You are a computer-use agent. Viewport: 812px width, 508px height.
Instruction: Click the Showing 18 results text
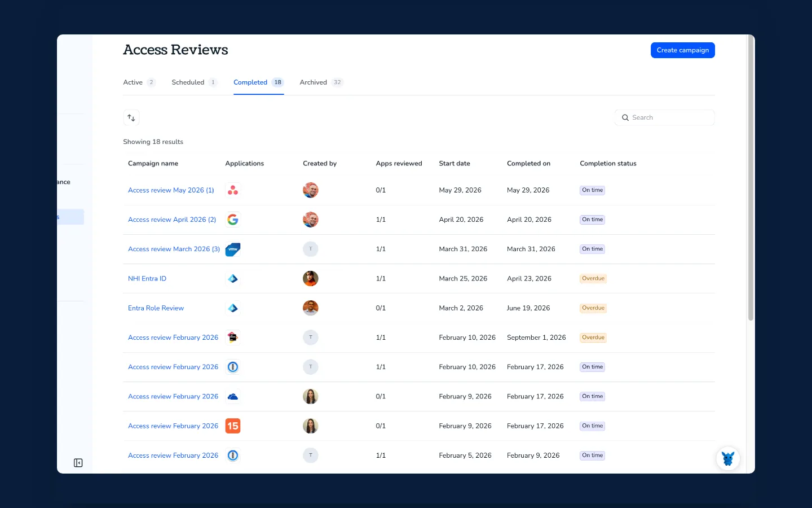point(153,142)
